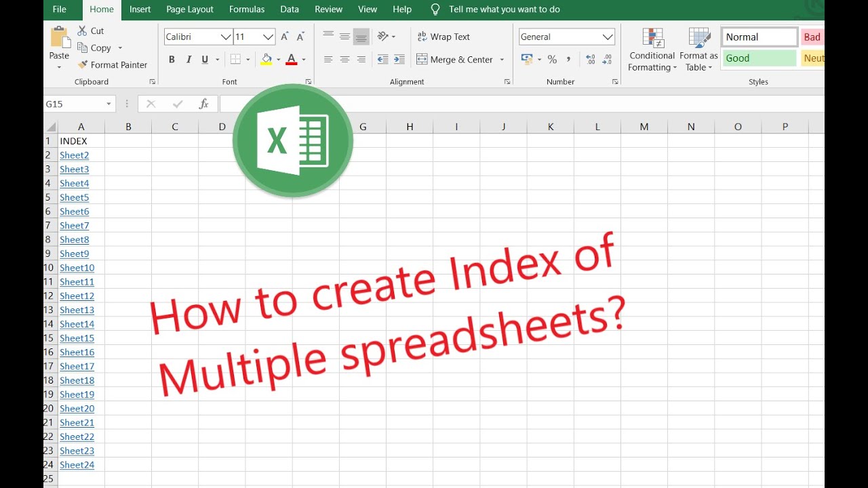Increase indent icon

[x=399, y=60]
